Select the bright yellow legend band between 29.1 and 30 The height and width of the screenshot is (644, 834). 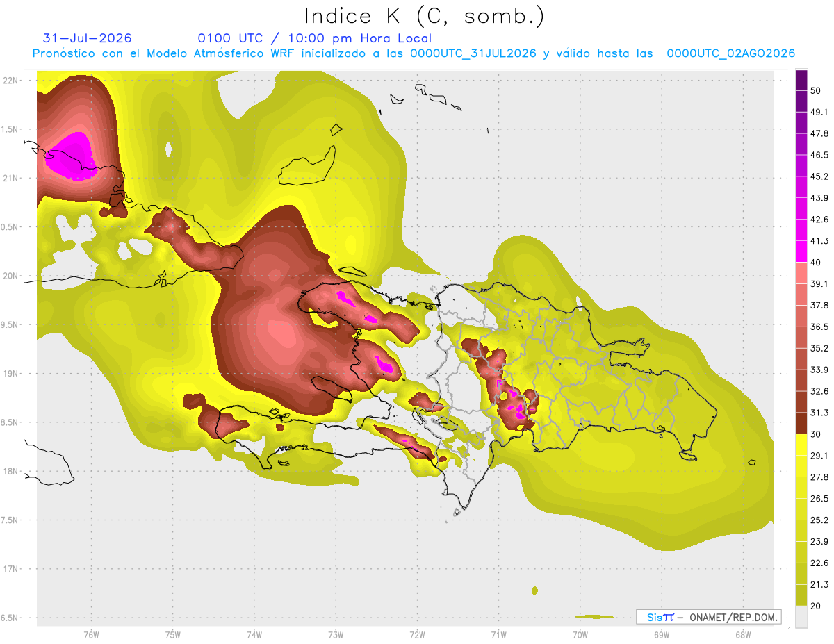coord(801,444)
